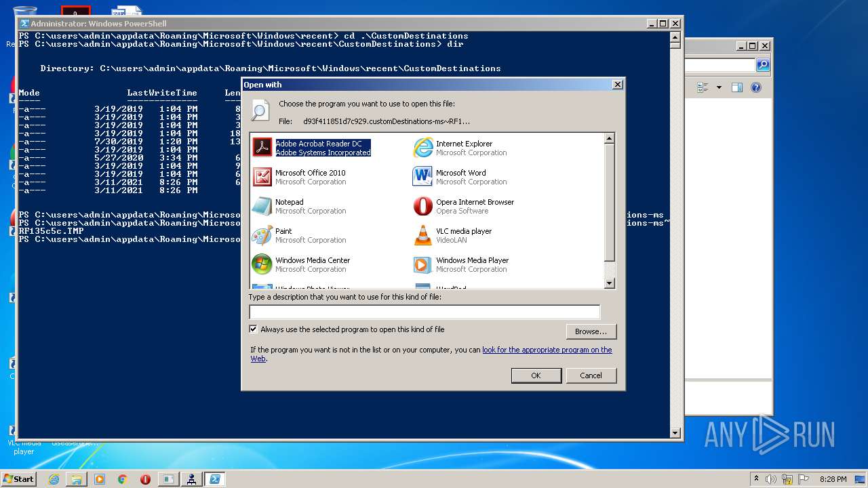This screenshot has width=868, height=488.
Task: Close the Open with dialog
Action: click(617, 85)
